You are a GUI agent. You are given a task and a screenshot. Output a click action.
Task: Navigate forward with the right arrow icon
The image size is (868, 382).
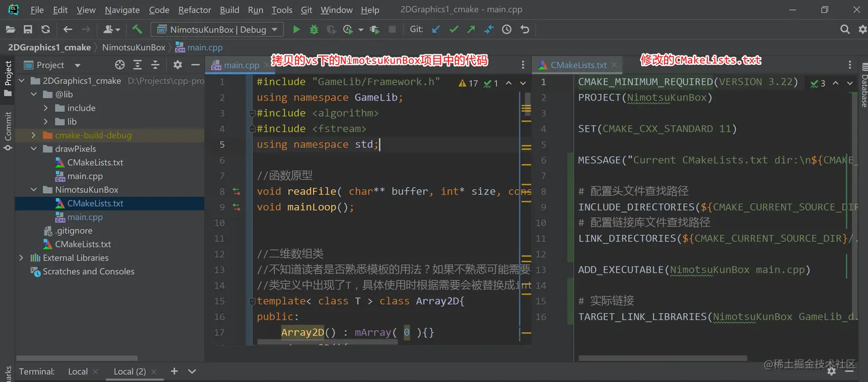click(86, 29)
